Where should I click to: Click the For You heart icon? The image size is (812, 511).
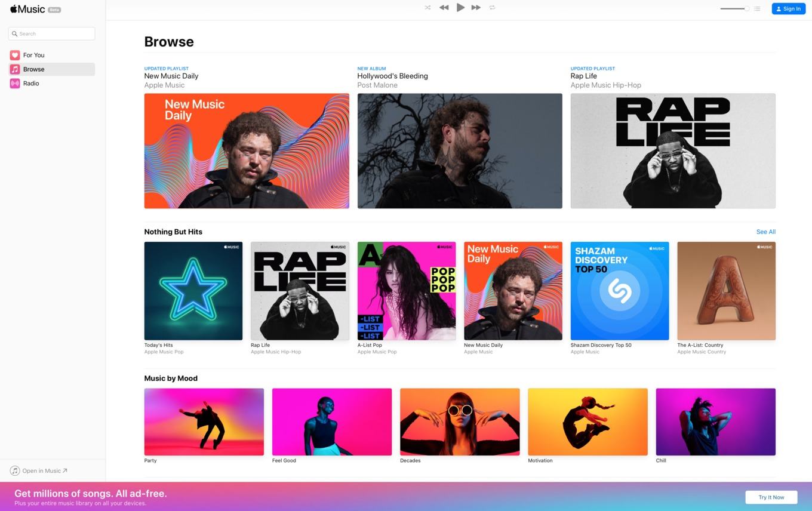15,55
